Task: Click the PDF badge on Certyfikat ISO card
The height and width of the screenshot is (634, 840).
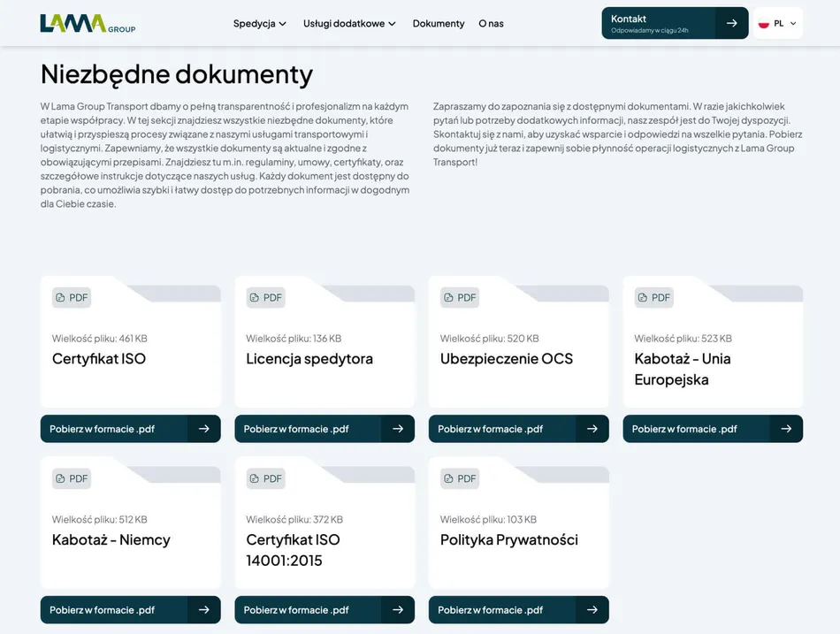Action: [72, 298]
